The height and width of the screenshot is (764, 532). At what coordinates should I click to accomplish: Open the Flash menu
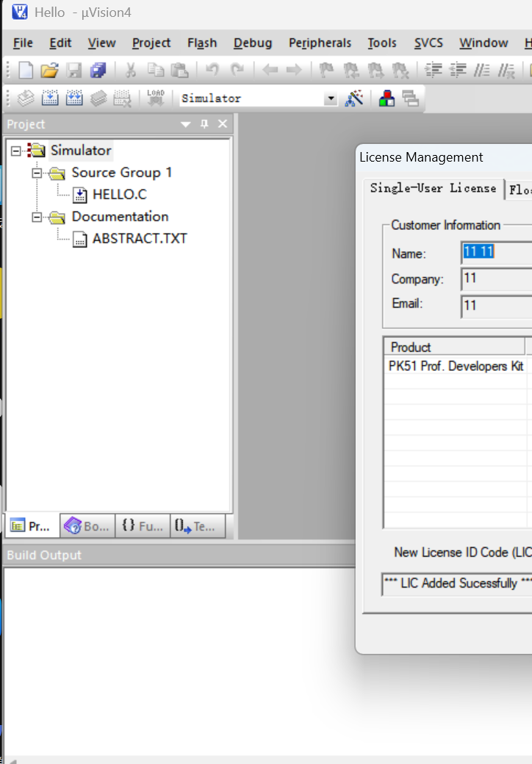[202, 43]
